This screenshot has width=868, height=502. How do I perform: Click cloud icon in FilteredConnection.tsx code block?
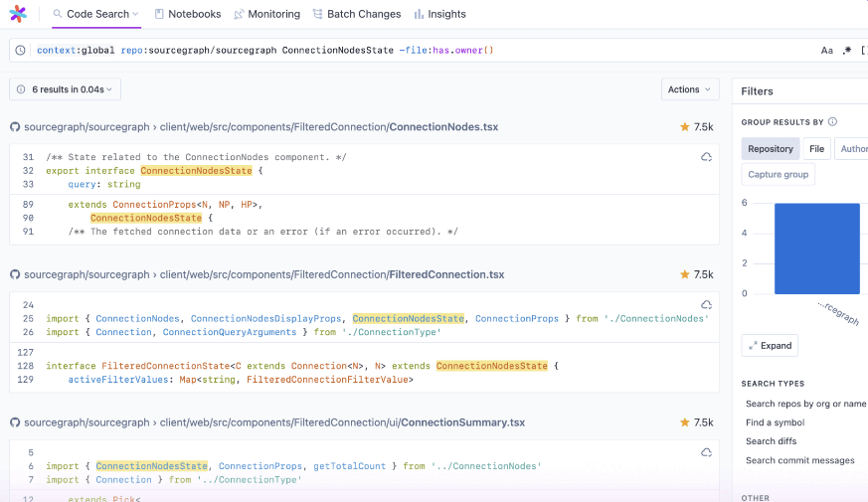pos(706,305)
